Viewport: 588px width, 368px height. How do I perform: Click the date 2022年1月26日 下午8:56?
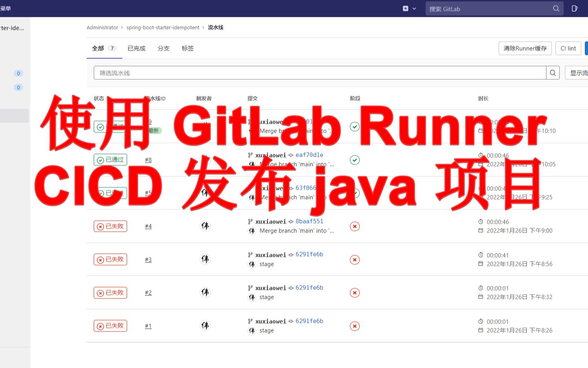(519, 264)
